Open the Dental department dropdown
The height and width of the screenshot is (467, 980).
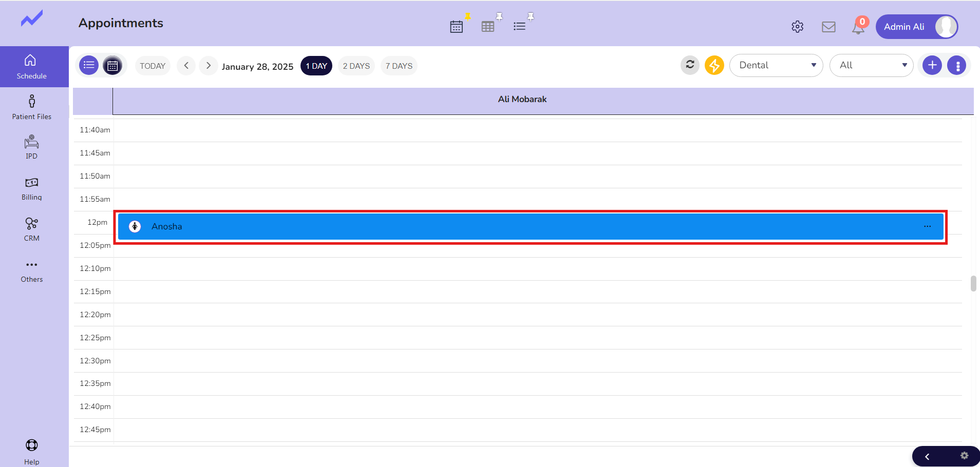coord(776,65)
